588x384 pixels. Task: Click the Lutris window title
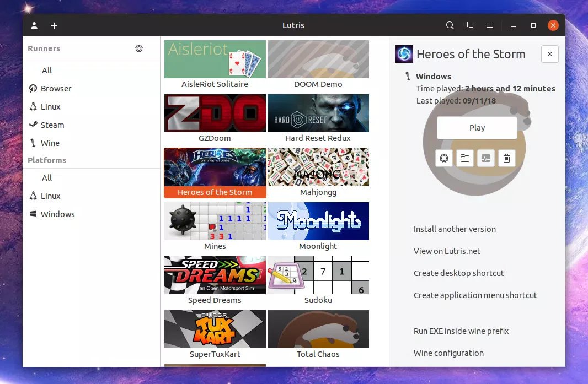293,25
